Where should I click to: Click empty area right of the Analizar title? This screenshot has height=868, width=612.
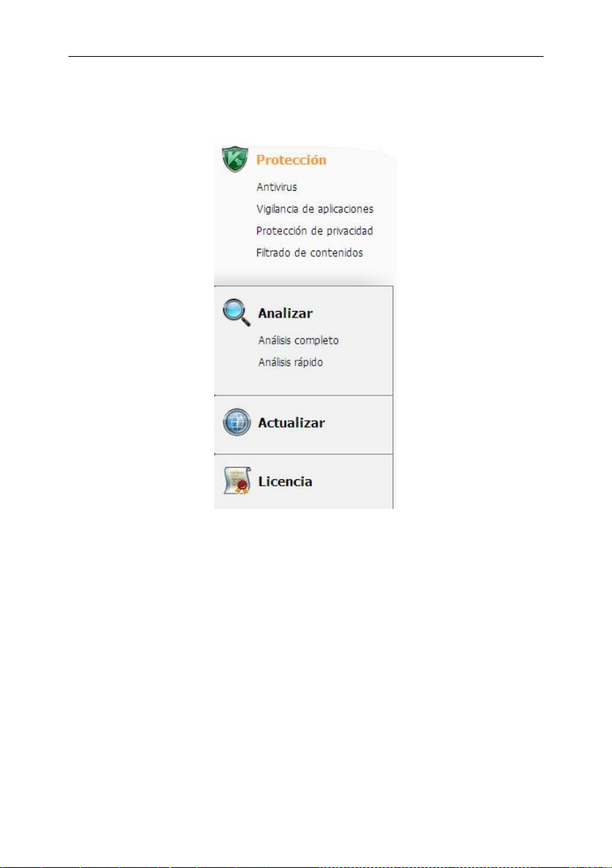click(x=352, y=313)
